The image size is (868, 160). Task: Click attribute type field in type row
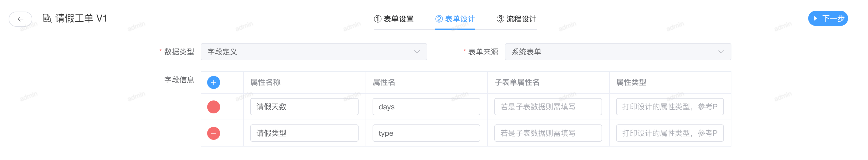coord(669,133)
